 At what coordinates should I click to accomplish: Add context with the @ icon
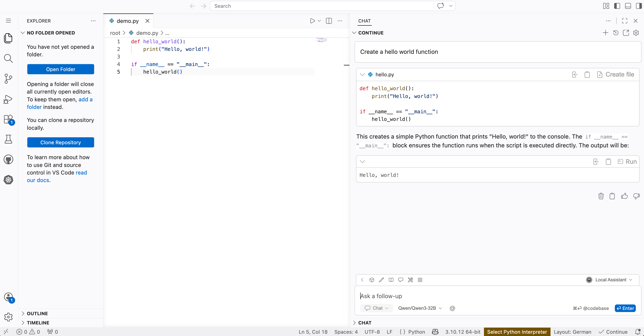point(452,308)
